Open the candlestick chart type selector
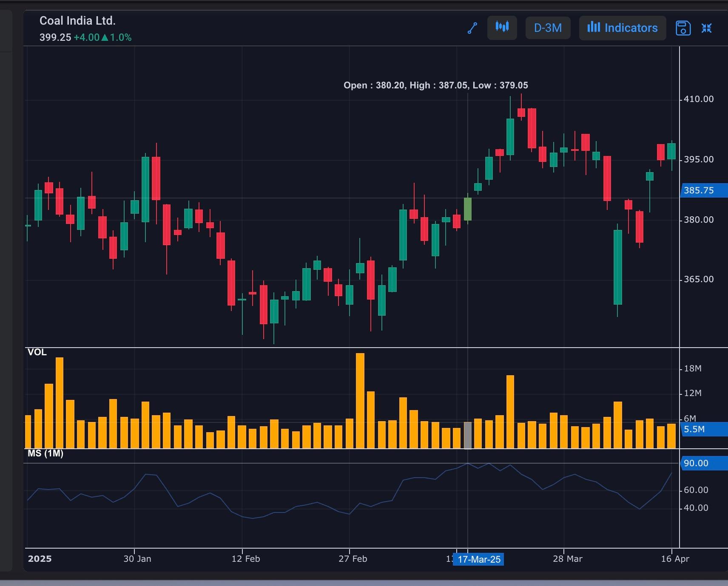This screenshot has width=728, height=586. click(502, 28)
